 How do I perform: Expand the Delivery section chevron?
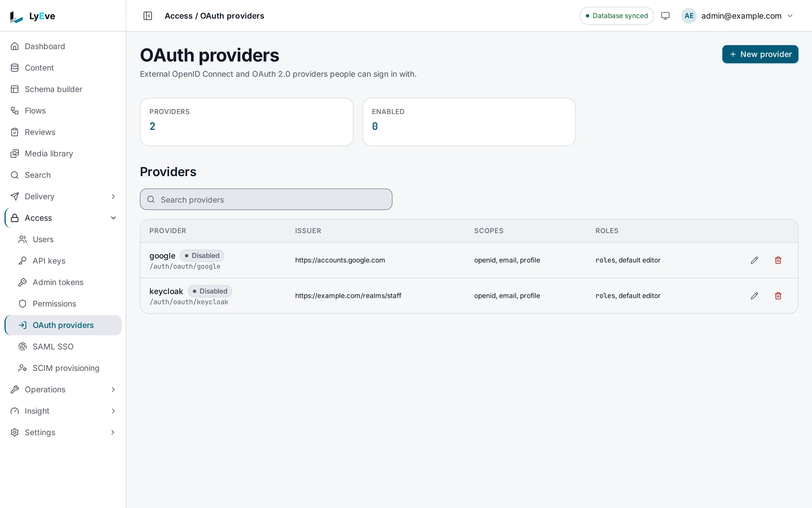click(x=113, y=196)
